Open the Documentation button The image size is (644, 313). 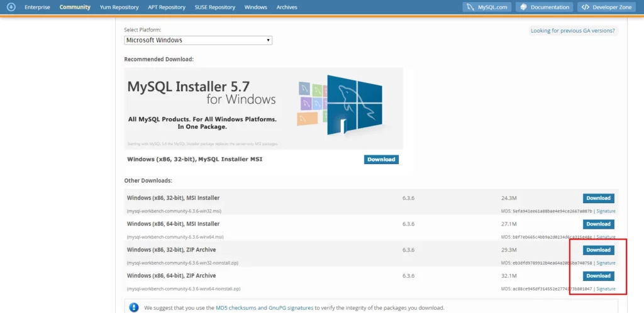(x=544, y=7)
